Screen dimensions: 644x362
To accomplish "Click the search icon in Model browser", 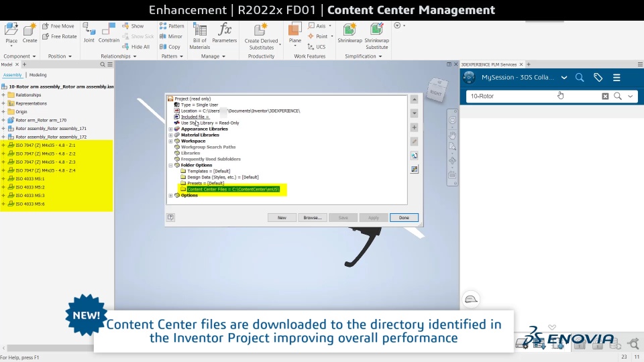I will [x=103, y=64].
